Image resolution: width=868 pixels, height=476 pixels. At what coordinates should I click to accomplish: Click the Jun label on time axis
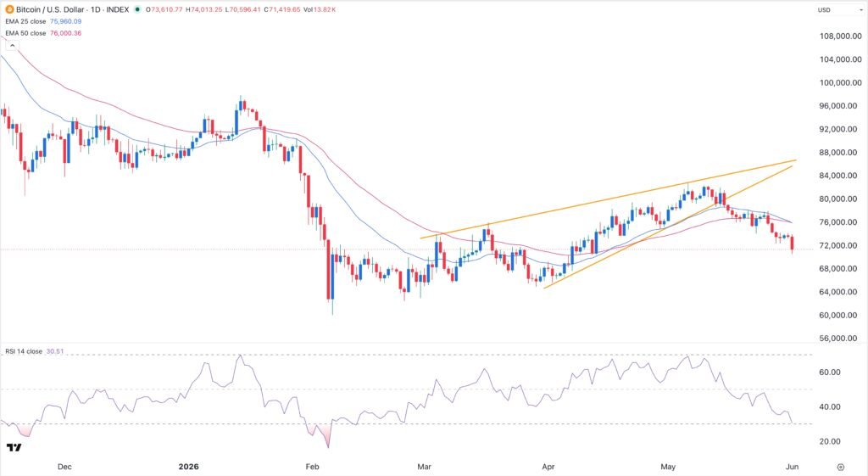(x=793, y=467)
